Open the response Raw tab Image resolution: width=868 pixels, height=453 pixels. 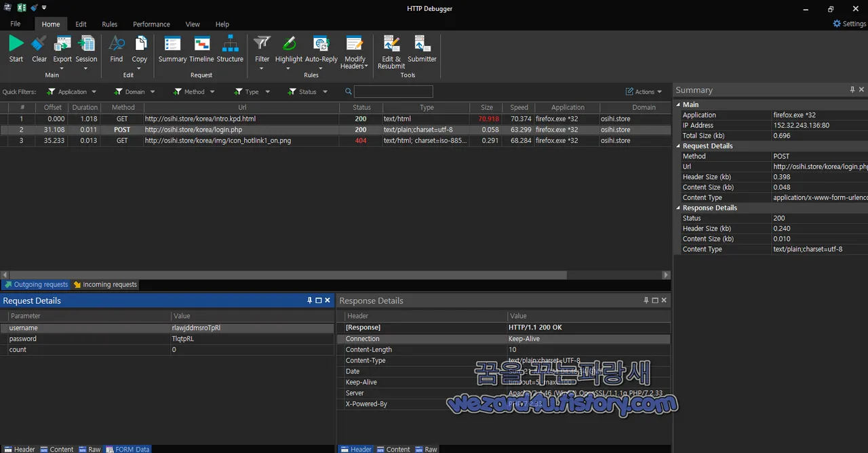[x=426, y=449]
